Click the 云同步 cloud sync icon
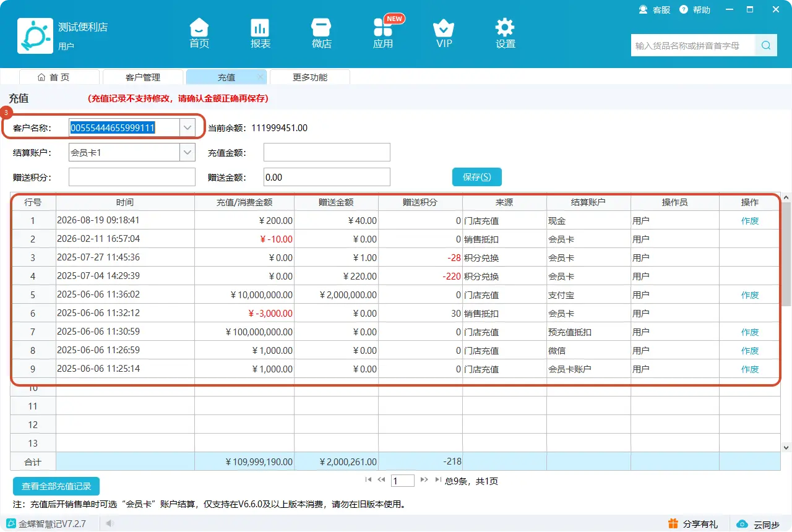 pos(742,524)
